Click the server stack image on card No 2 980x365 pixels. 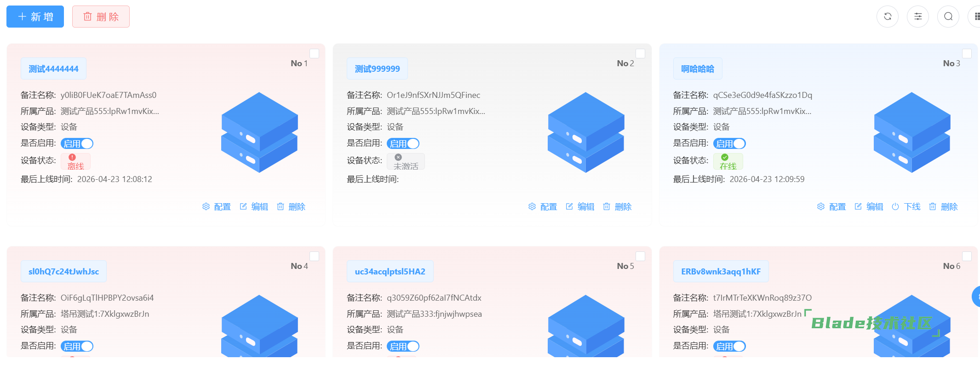pos(585,132)
